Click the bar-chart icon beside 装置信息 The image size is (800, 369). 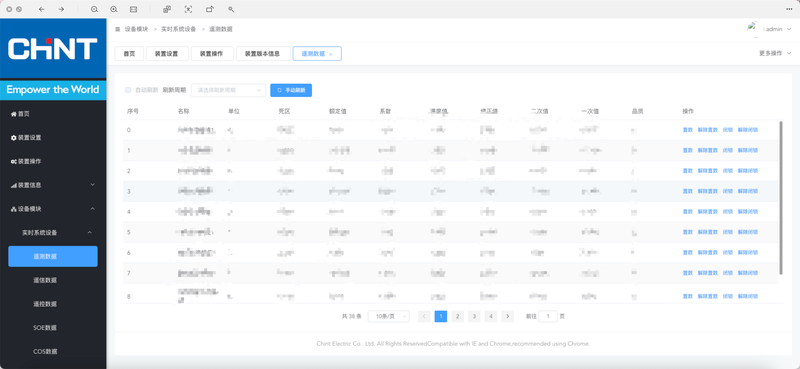(14, 185)
